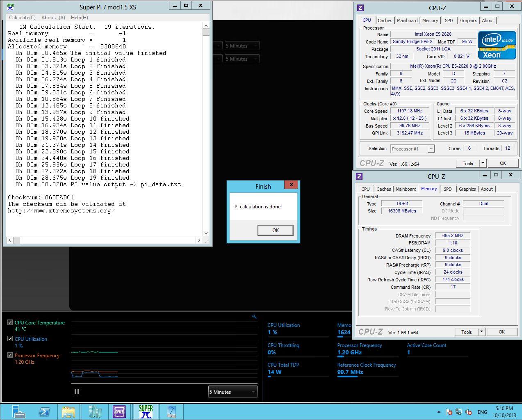Click the DRAM Frequency value 665.2 MHz
Screen dimensions: 522x420
tap(453, 235)
